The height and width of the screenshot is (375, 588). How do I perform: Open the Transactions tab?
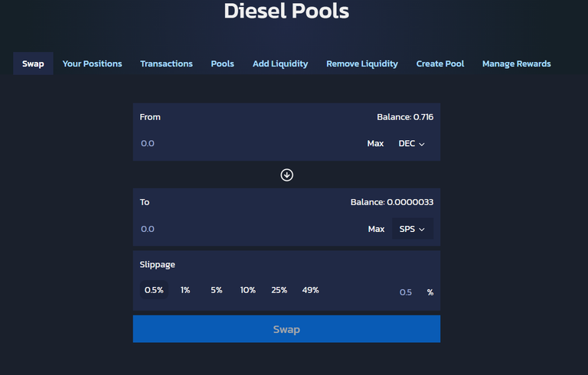pos(166,64)
